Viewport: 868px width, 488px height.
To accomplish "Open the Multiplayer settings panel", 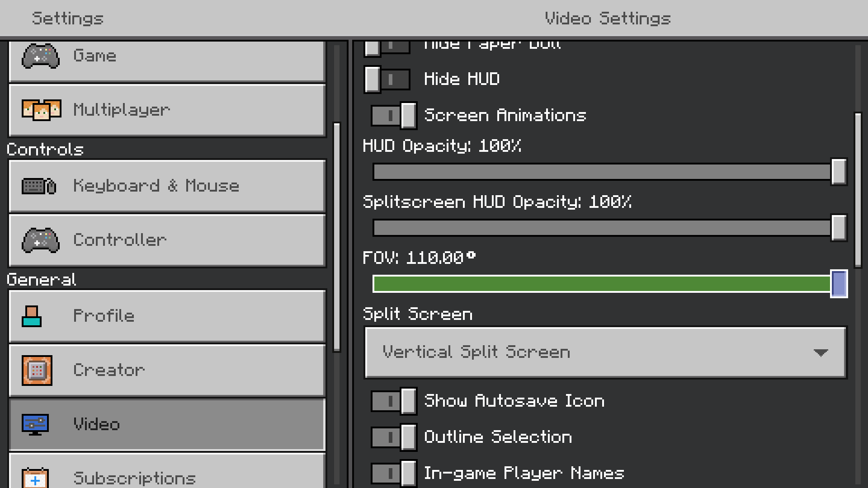I will click(168, 109).
